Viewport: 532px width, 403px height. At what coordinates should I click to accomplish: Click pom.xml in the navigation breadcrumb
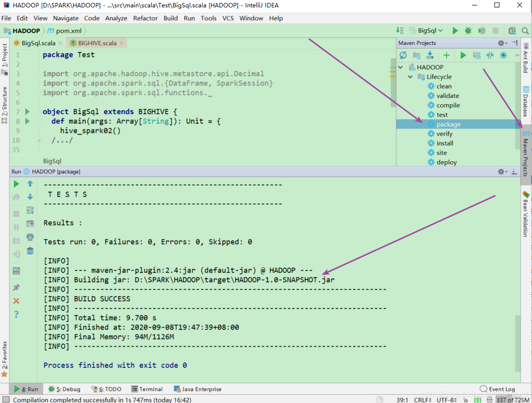click(65, 31)
